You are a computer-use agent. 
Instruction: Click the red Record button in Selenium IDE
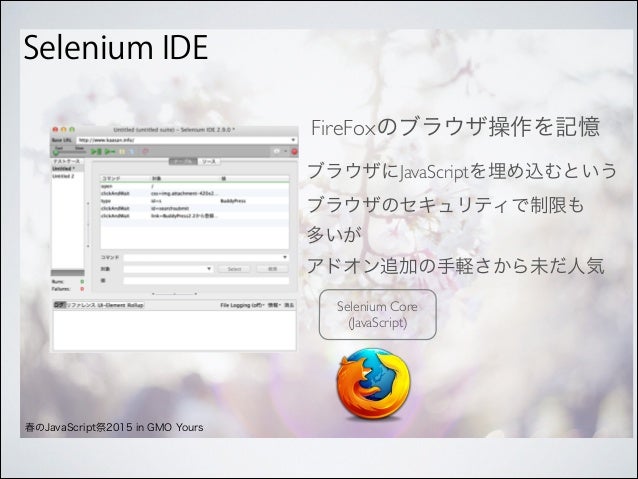coord(294,152)
